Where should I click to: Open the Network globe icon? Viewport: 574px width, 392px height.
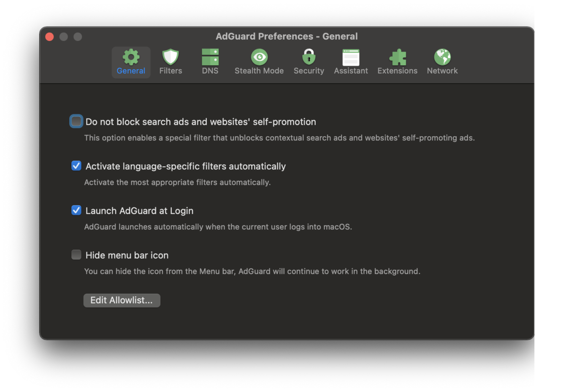click(442, 57)
